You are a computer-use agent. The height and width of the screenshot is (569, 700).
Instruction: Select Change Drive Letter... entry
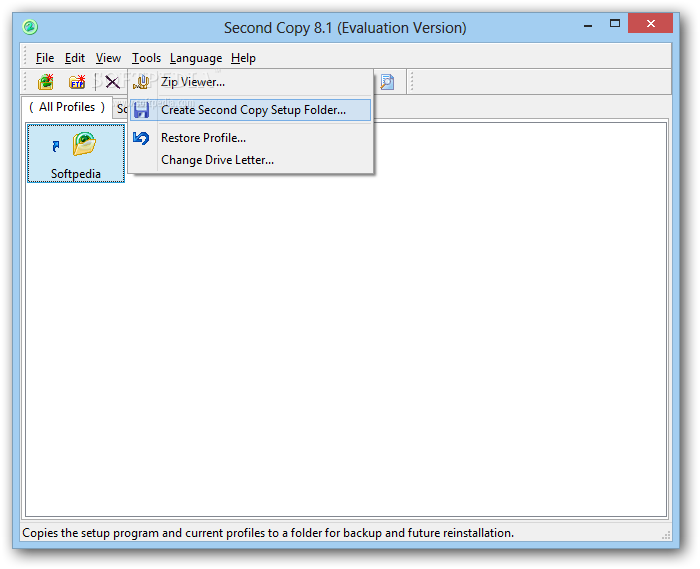pos(250,160)
